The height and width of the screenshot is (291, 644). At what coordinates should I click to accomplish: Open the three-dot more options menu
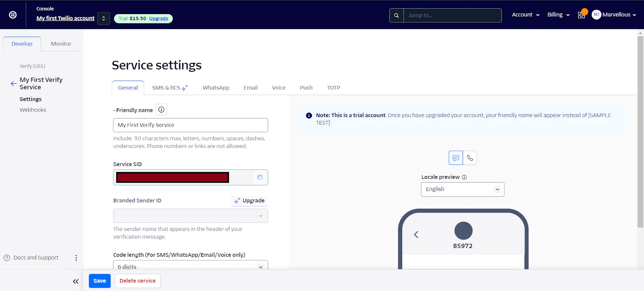pos(76,258)
